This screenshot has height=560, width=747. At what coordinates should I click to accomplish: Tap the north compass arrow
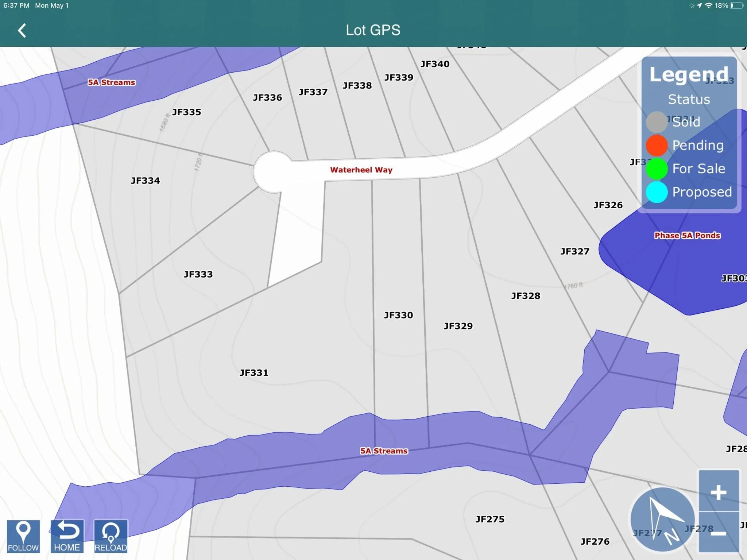(663, 520)
